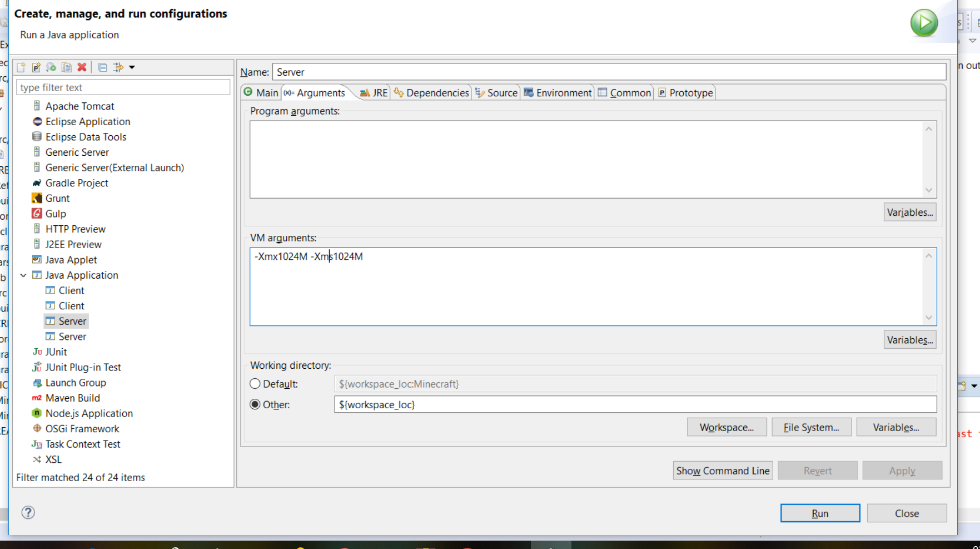Collapse the Java Application tree node
Viewport: 980px width, 549px height.
pos(23,275)
